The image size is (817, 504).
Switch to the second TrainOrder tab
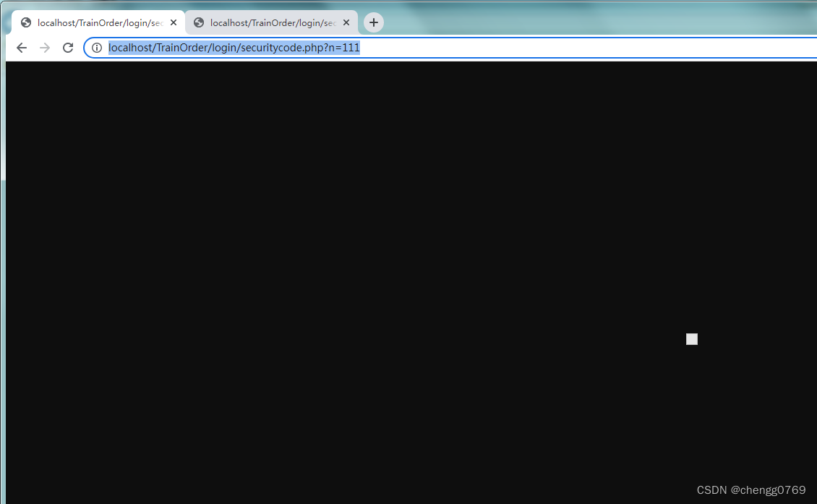pos(273,22)
